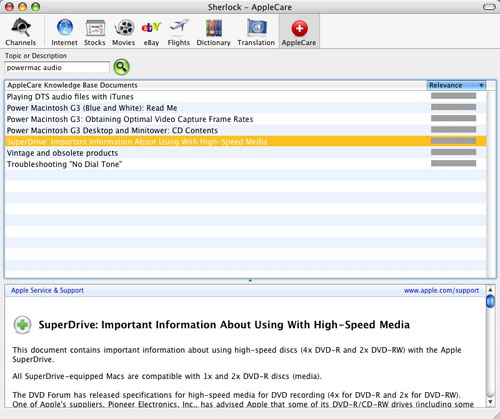Click the SuperDrive article heading
Image resolution: width=500 pixels, height=419 pixels.
224,325
